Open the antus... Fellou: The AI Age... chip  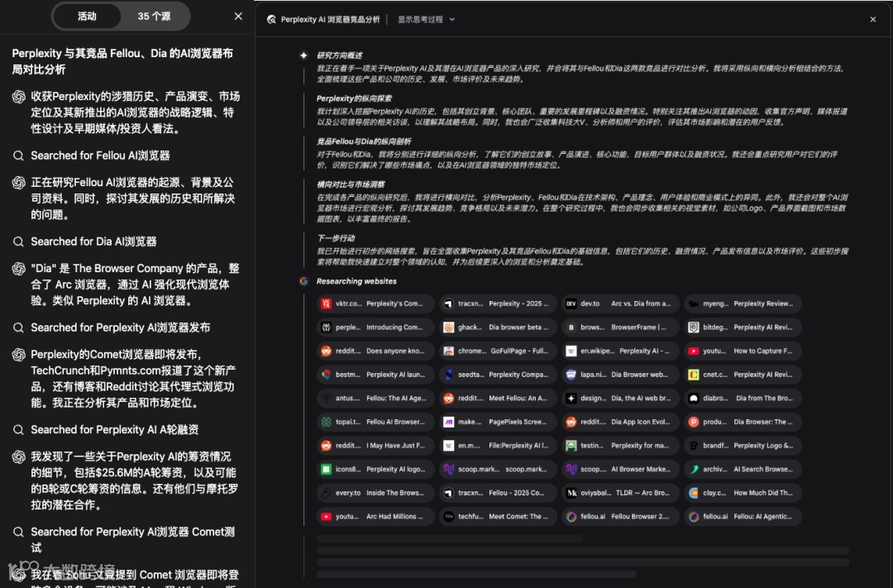coord(375,399)
